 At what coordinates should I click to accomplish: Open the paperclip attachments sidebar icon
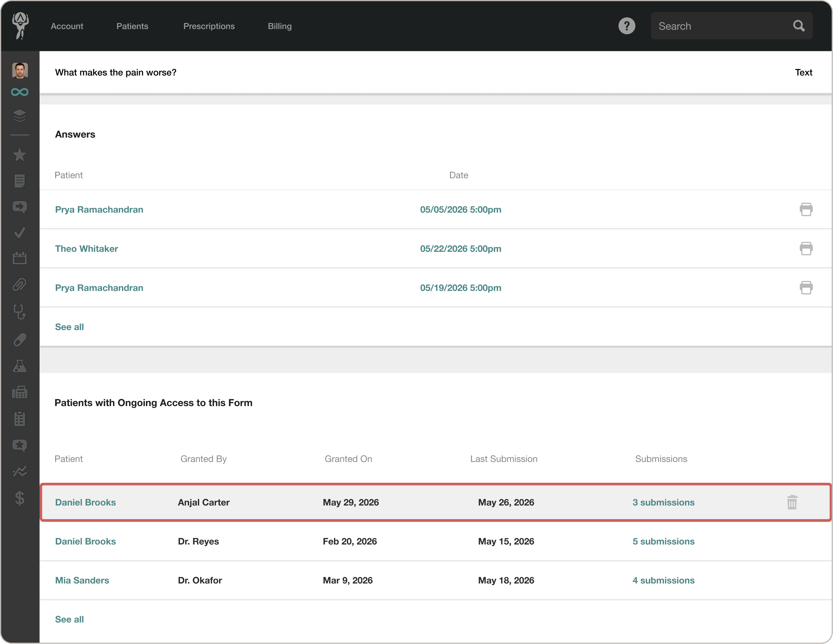(20, 285)
